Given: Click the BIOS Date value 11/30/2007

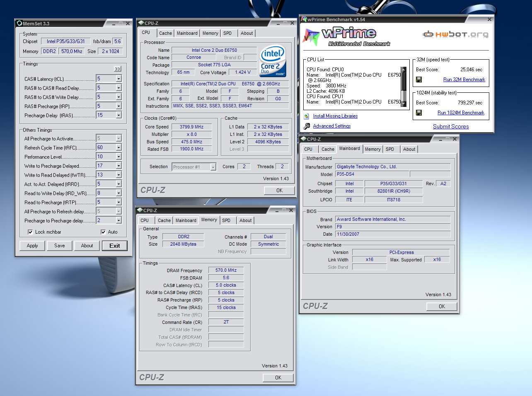Looking at the screenshot, I should point(393,234).
